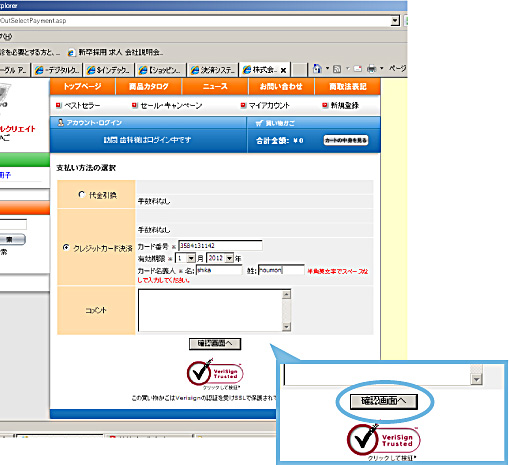Screen dimensions: 509x465
Task: Select the クレジットカード決済 radio button
Action: click(x=66, y=247)
